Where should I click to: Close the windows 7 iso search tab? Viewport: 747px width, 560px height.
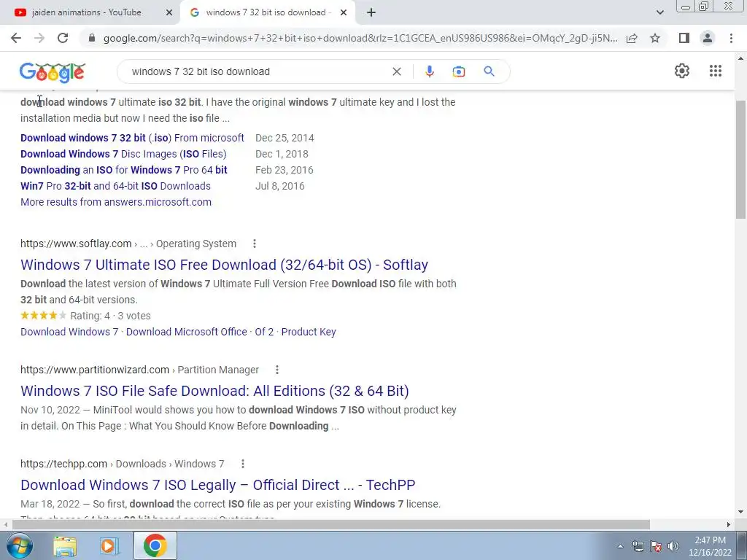tap(344, 13)
